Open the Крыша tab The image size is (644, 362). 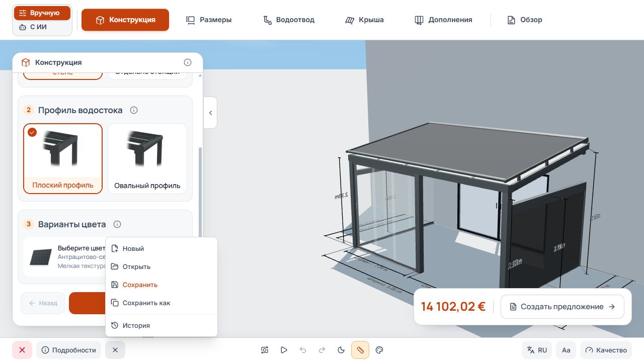[364, 20]
